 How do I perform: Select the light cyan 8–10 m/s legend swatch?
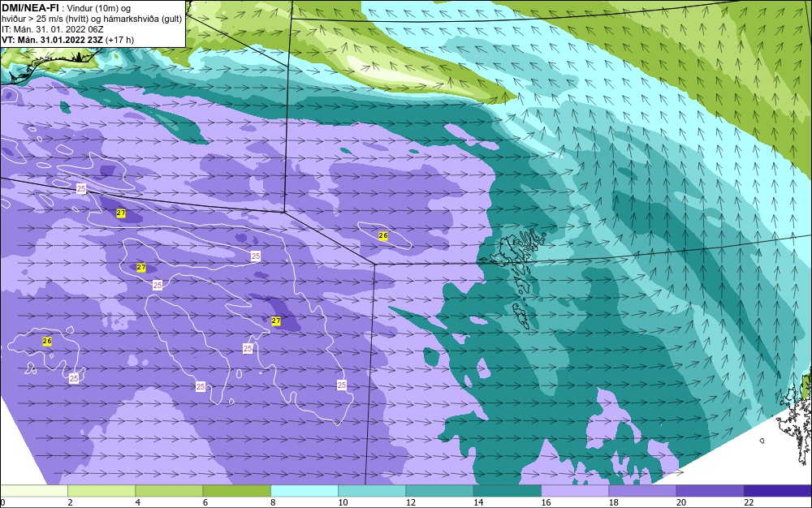(304, 491)
